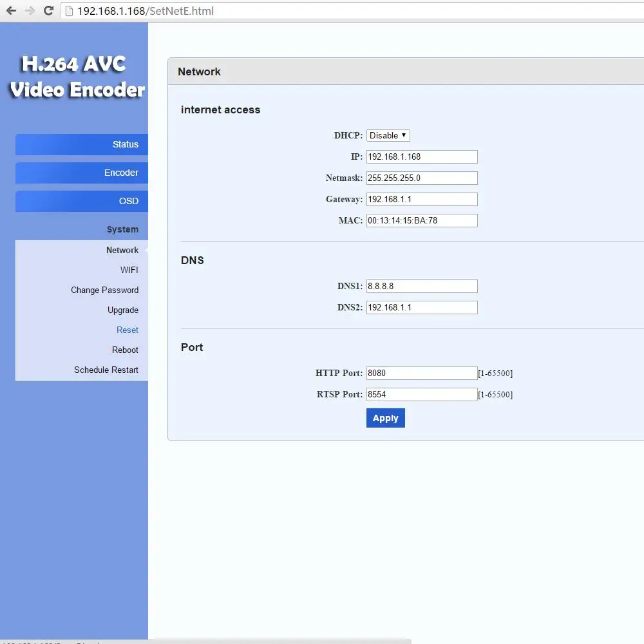Open the Network submenu item
Image resolution: width=644 pixels, height=644 pixels.
pos(122,250)
